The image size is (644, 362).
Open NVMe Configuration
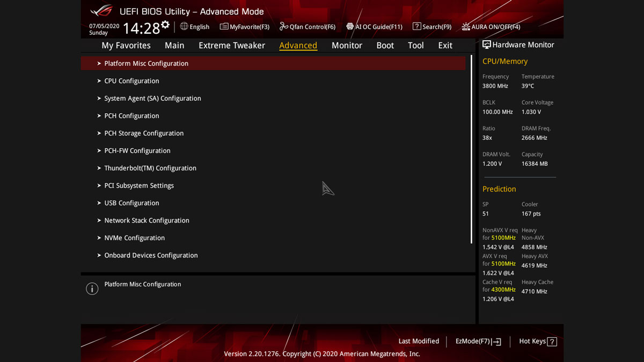click(134, 238)
